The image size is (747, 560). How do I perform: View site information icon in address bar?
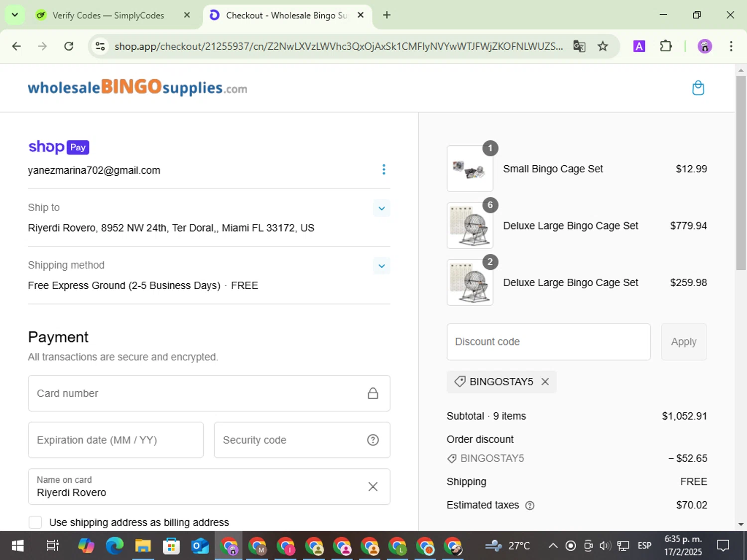(x=100, y=46)
